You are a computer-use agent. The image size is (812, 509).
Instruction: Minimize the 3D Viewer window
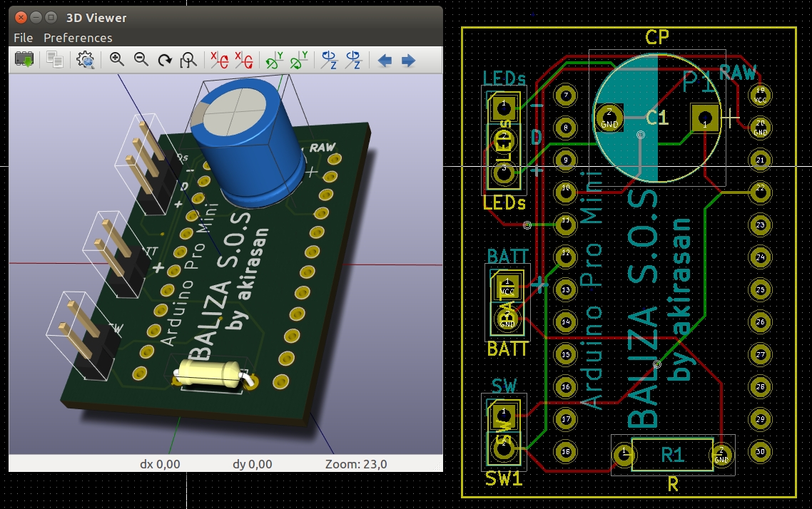[x=36, y=18]
